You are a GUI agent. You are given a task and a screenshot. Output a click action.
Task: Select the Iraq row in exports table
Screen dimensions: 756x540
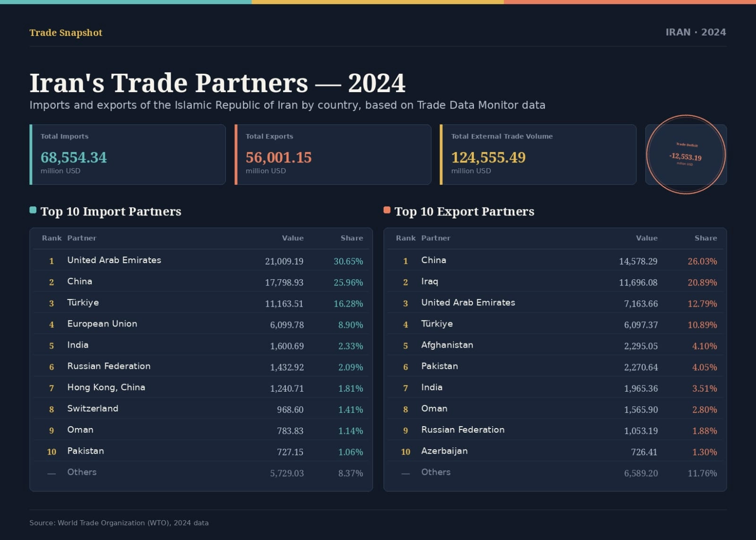(555, 282)
